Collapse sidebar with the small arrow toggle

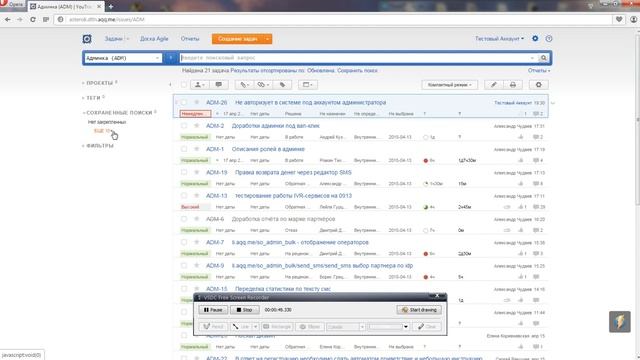[170, 84]
